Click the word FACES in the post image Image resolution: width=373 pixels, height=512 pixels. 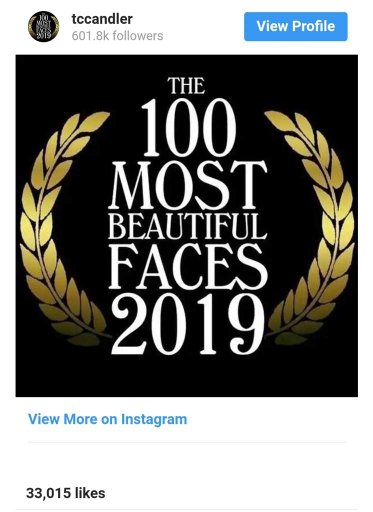click(x=189, y=266)
